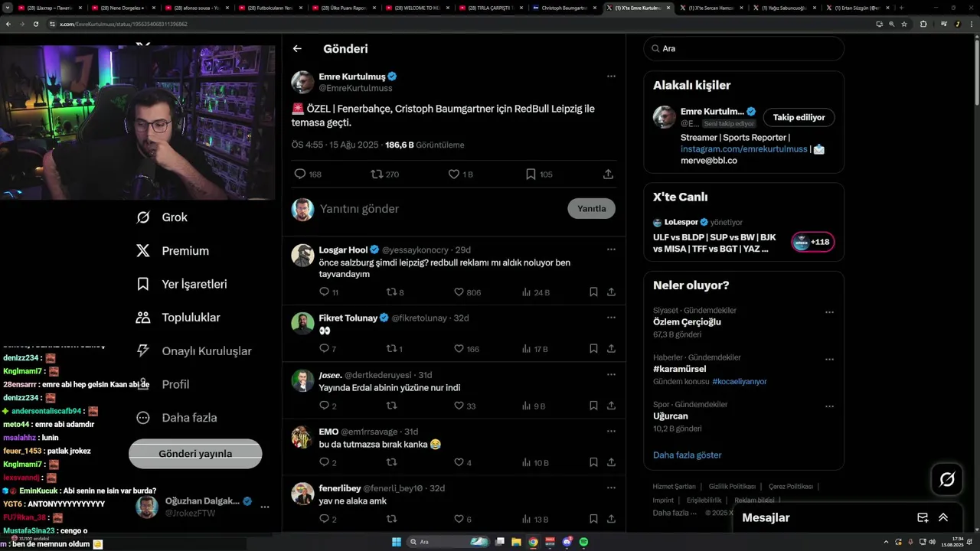Open Topluluklar in the sidebar

click(x=178, y=318)
